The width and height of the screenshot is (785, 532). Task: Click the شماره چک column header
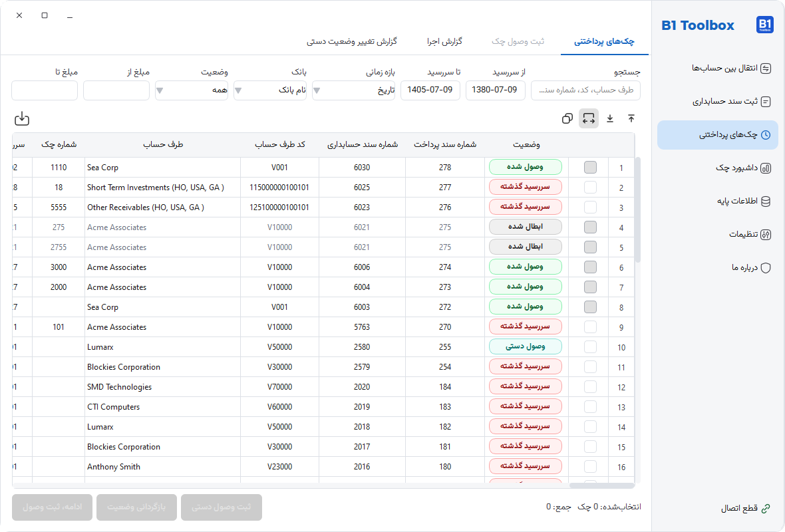coord(59,144)
